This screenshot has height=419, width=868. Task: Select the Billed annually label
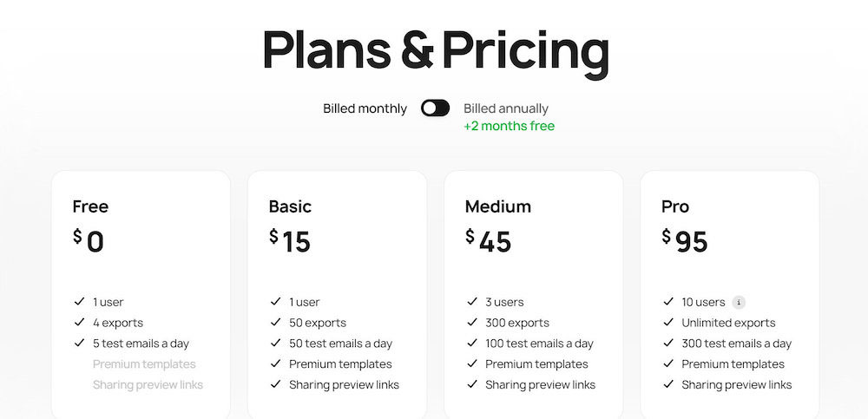506,108
